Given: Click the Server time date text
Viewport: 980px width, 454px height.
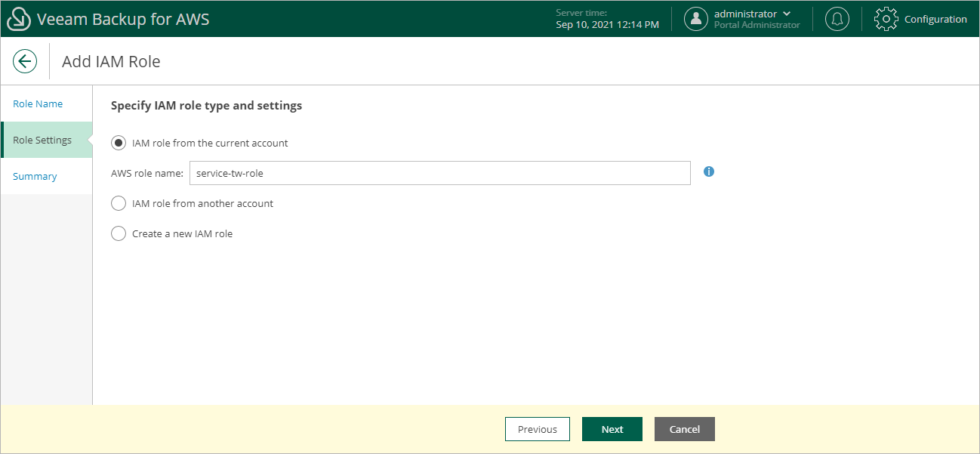Looking at the screenshot, I should (607, 25).
